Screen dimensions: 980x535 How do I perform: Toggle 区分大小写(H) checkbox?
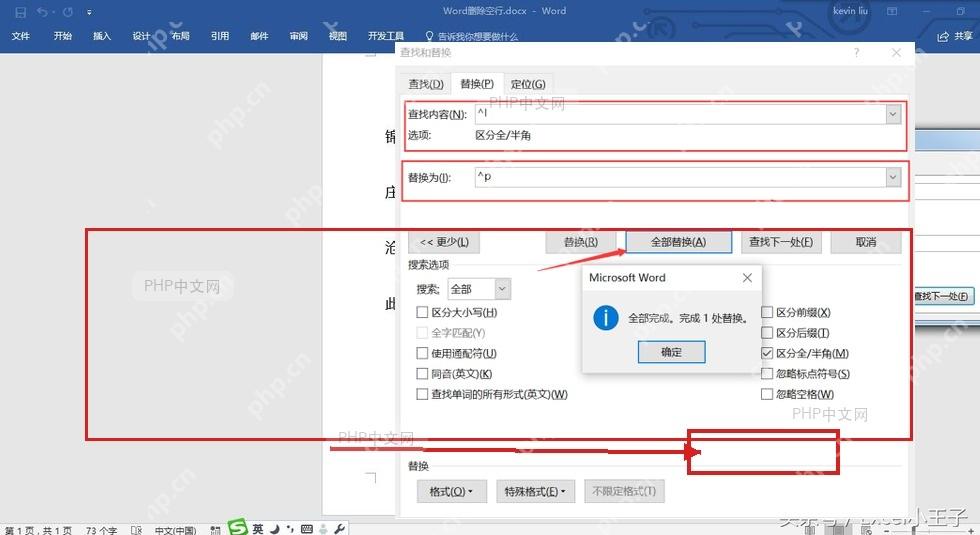click(x=422, y=312)
